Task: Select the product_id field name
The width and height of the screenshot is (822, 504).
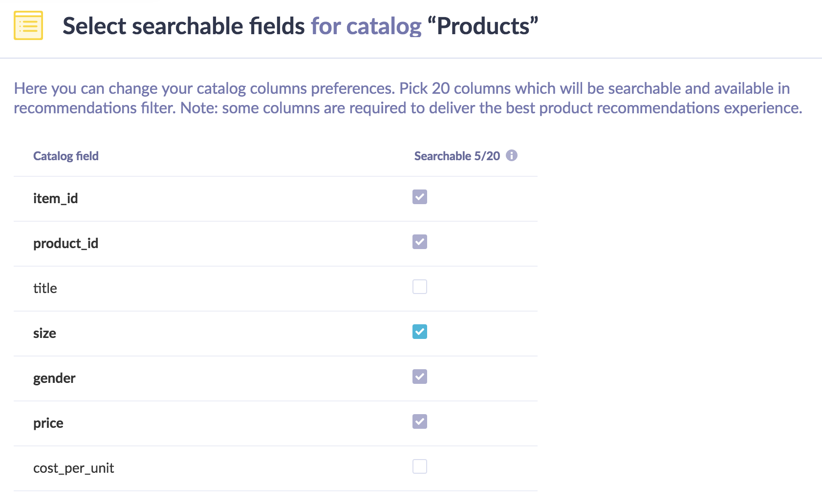Action: [65, 243]
